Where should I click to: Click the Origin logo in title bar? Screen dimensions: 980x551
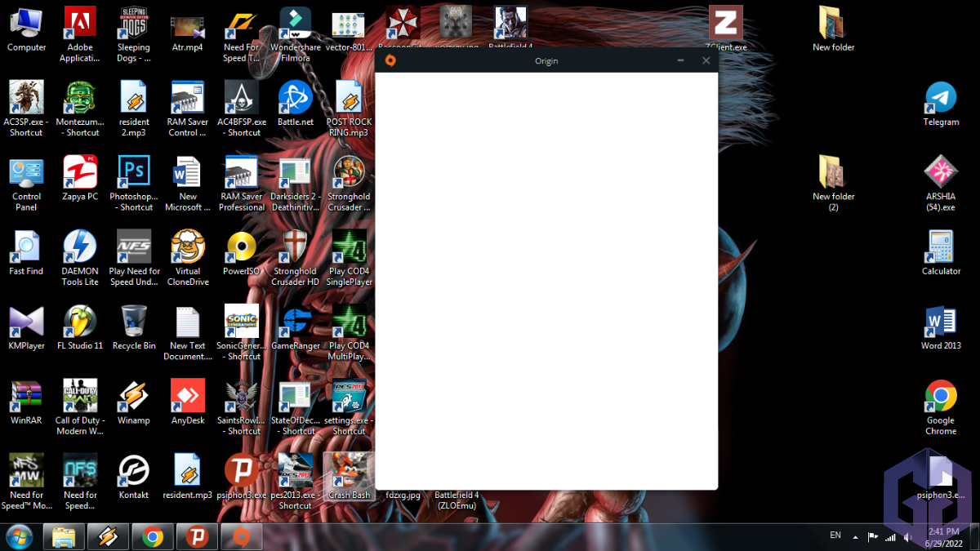391,61
